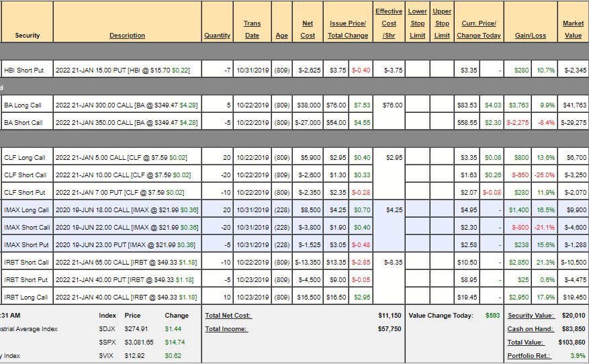Select the IMAX Long Call security cell
The width and height of the screenshot is (589, 364).
coord(26,210)
